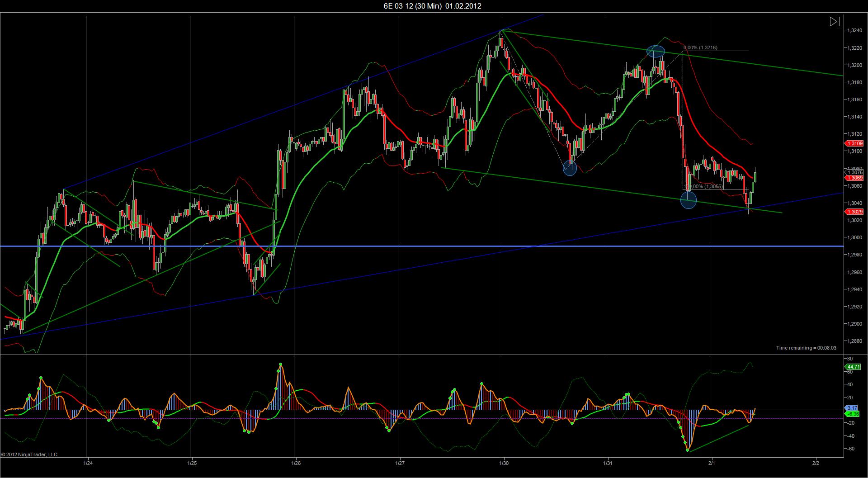868x478 pixels.
Task: Click the 1/25 date label on time axis
Action: pyautogui.click(x=192, y=463)
